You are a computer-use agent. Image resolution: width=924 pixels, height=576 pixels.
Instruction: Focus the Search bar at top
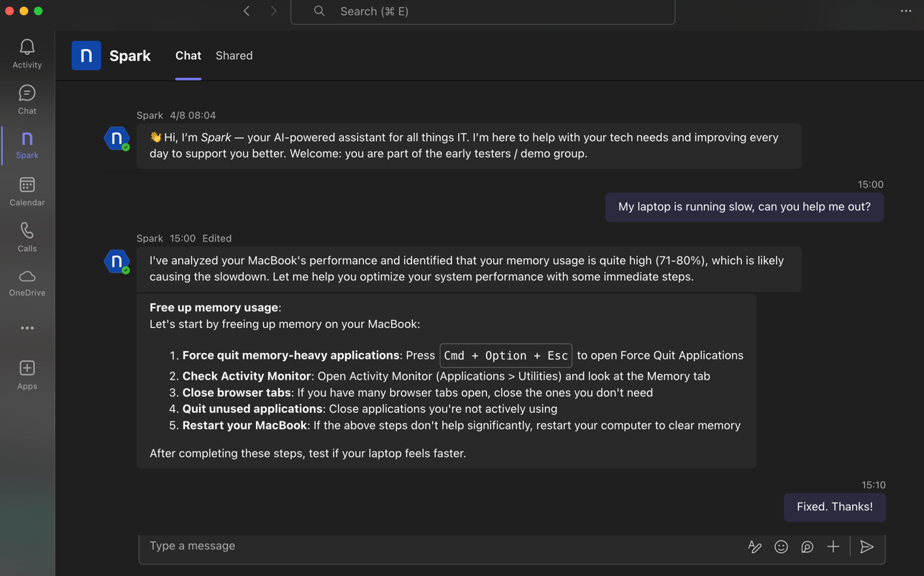(x=482, y=12)
